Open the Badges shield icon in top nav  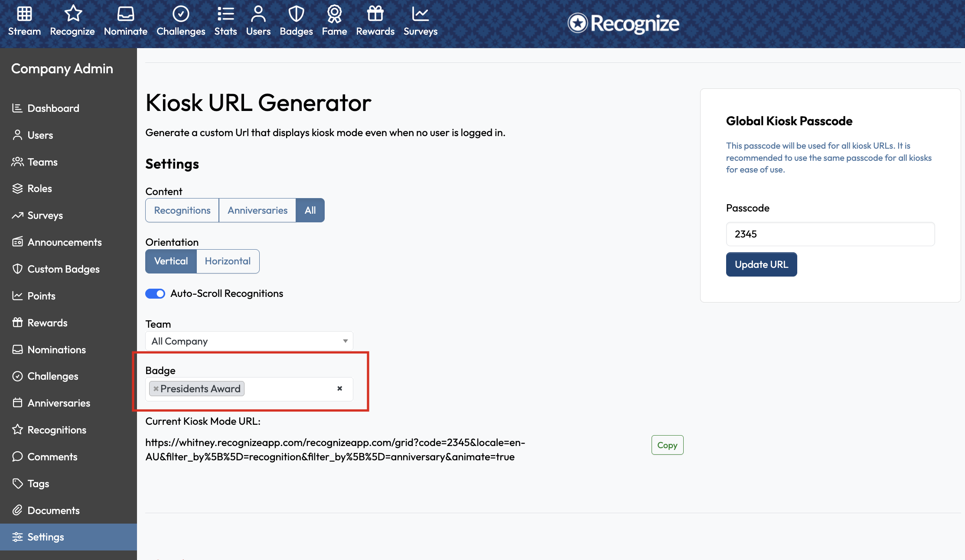(x=296, y=14)
